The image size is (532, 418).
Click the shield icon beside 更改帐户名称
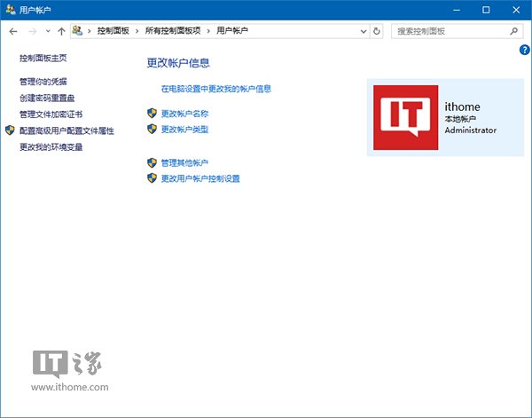pyautogui.click(x=153, y=114)
